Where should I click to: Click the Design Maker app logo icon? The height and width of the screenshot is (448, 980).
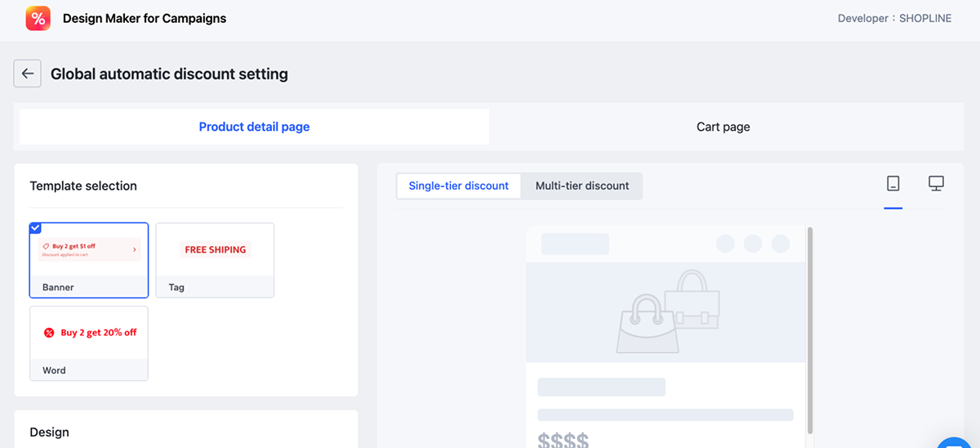(38, 18)
